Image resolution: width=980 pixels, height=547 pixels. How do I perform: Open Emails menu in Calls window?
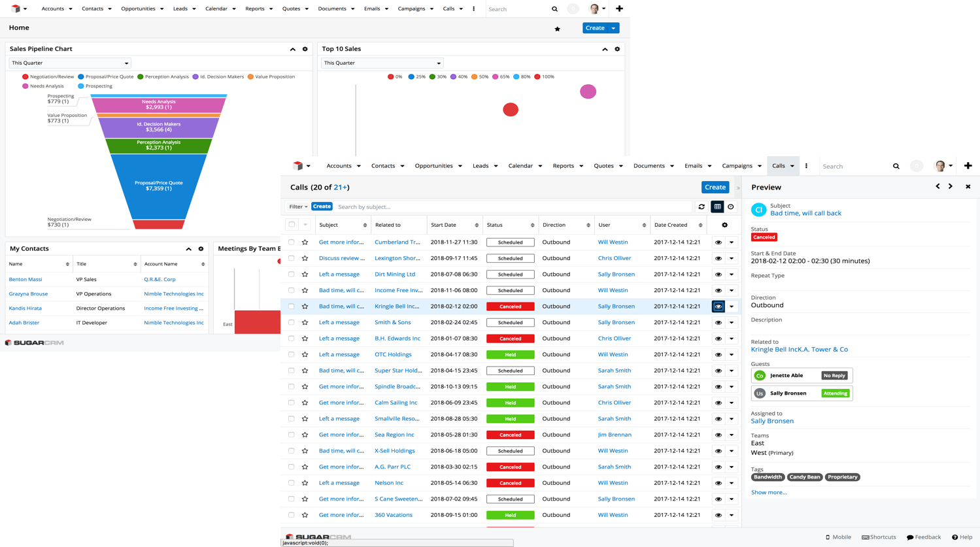pos(698,166)
